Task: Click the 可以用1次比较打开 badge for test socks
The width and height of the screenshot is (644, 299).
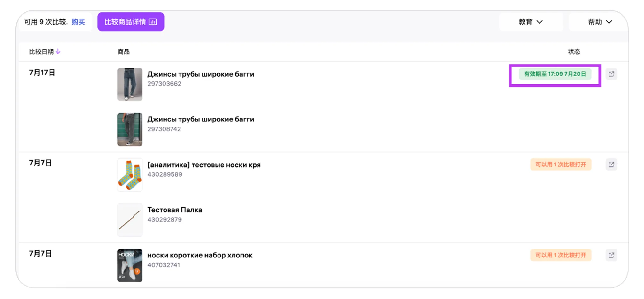Action: (561, 165)
